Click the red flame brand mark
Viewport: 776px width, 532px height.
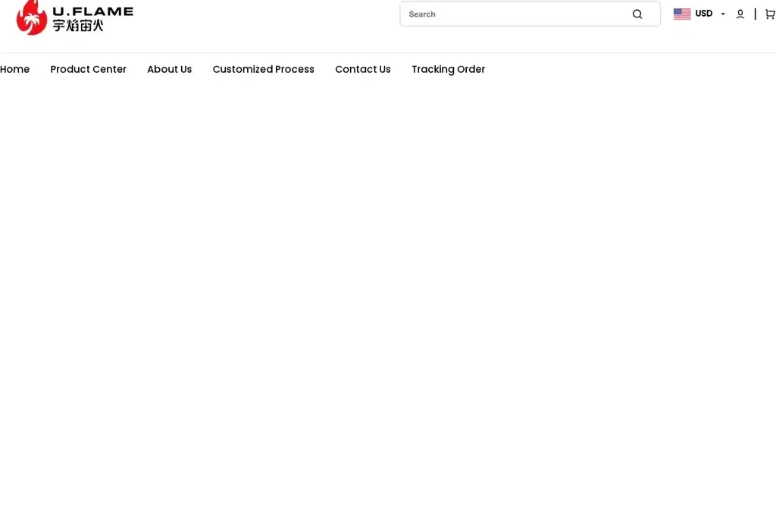pos(32,17)
